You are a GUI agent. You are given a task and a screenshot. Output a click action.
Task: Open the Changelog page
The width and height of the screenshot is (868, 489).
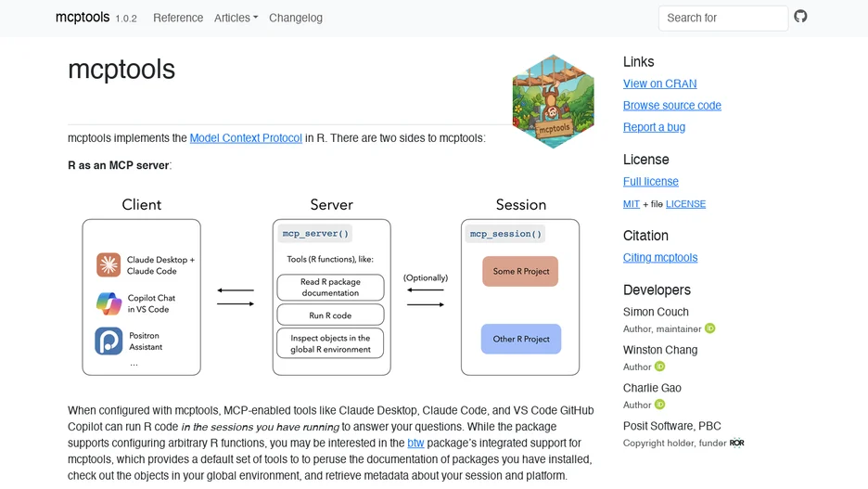tap(296, 18)
